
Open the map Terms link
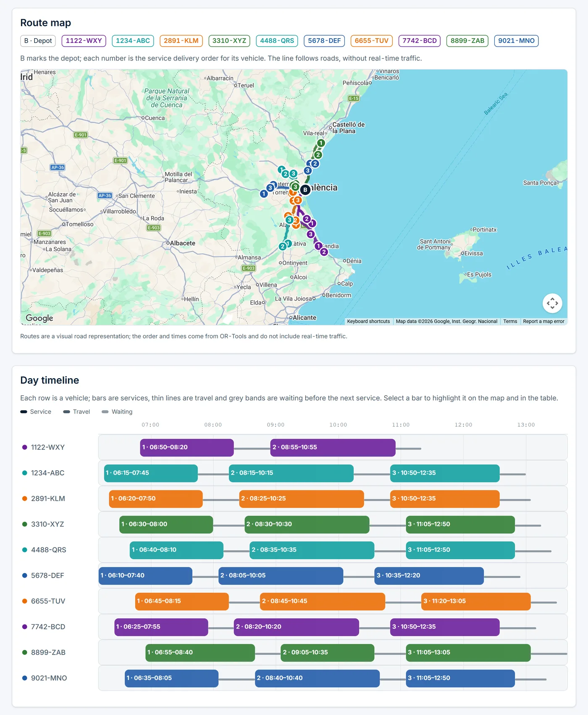[x=510, y=321]
